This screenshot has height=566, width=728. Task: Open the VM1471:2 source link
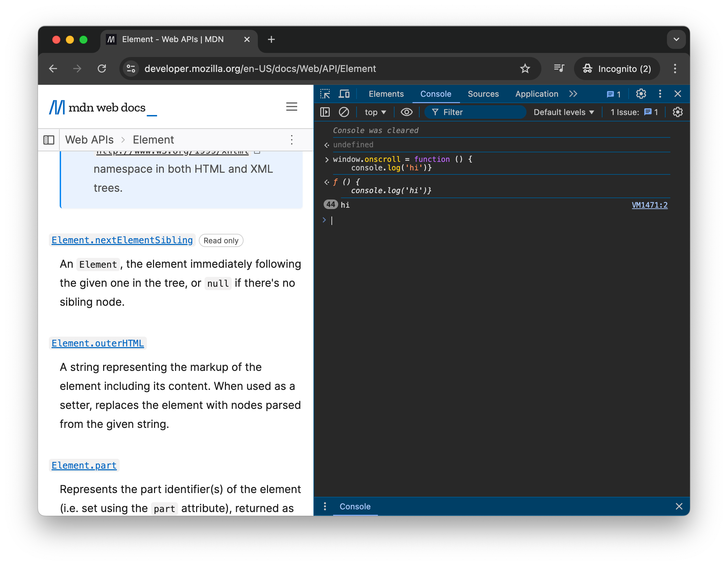point(649,205)
